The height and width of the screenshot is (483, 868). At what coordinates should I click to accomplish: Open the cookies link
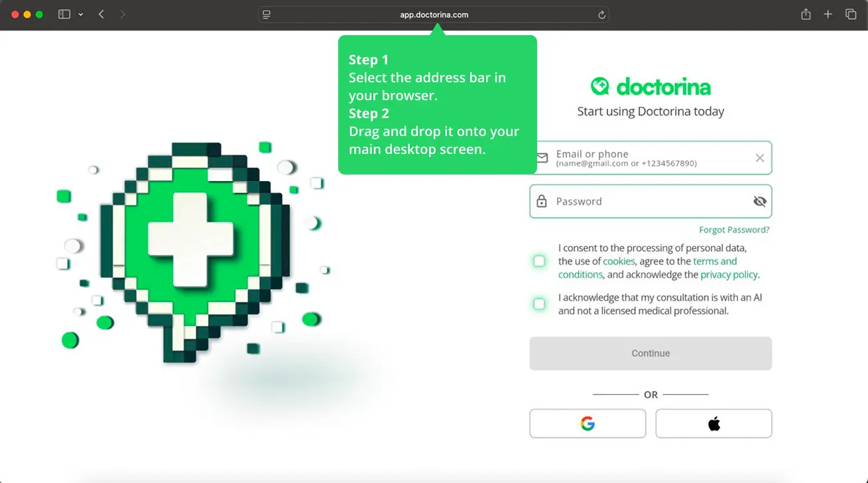(x=619, y=261)
